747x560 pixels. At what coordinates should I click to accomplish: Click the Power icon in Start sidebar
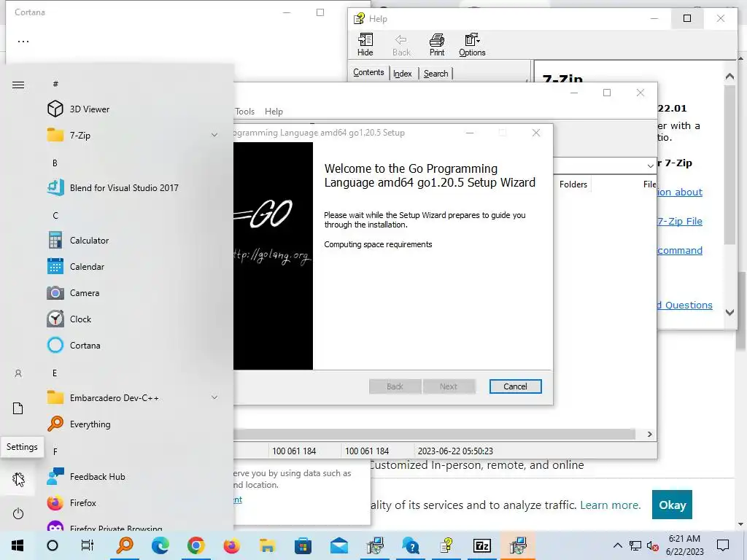coord(18,514)
